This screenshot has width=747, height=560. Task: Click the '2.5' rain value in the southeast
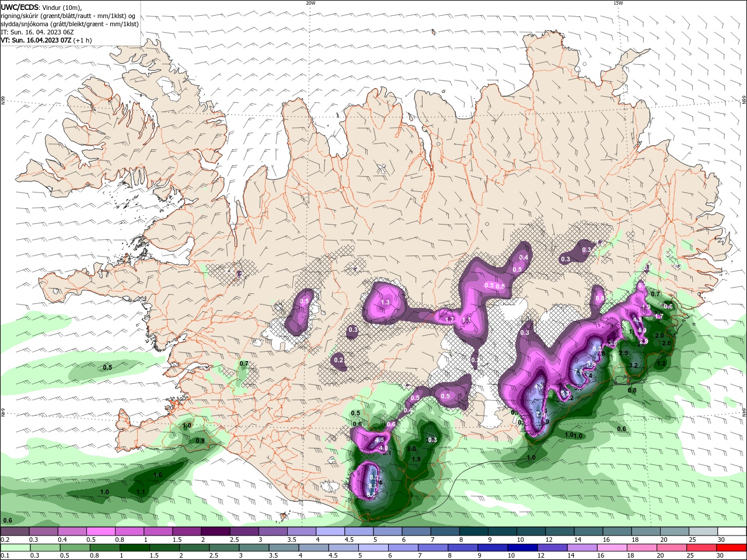(x=623, y=353)
